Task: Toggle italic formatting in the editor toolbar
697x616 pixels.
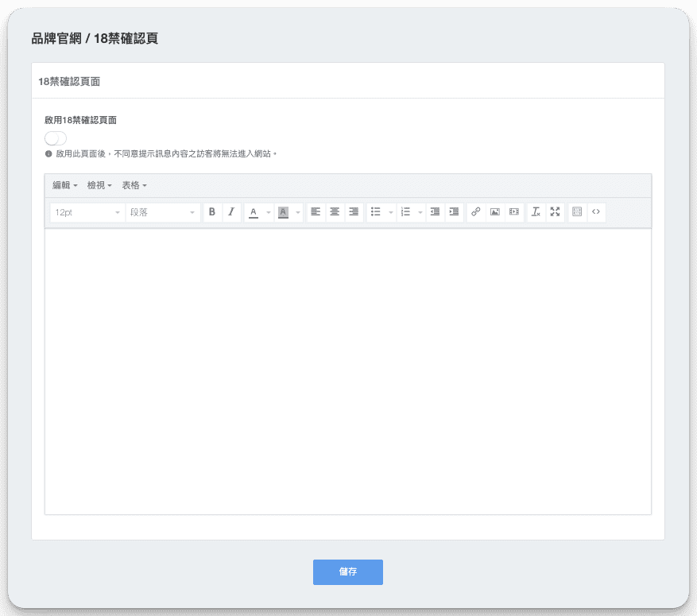Action: 231,212
